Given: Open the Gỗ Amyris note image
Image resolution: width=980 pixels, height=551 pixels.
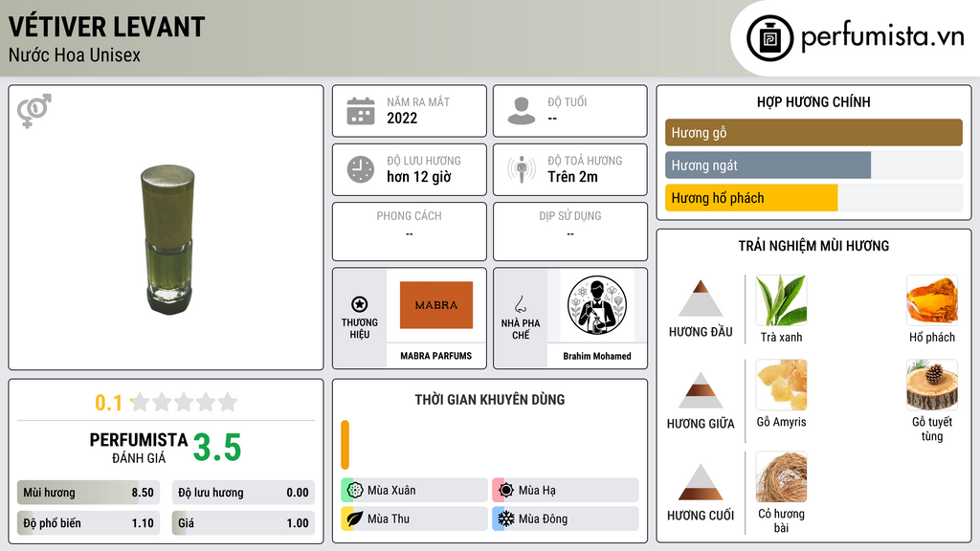Looking at the screenshot, I should 781,385.
